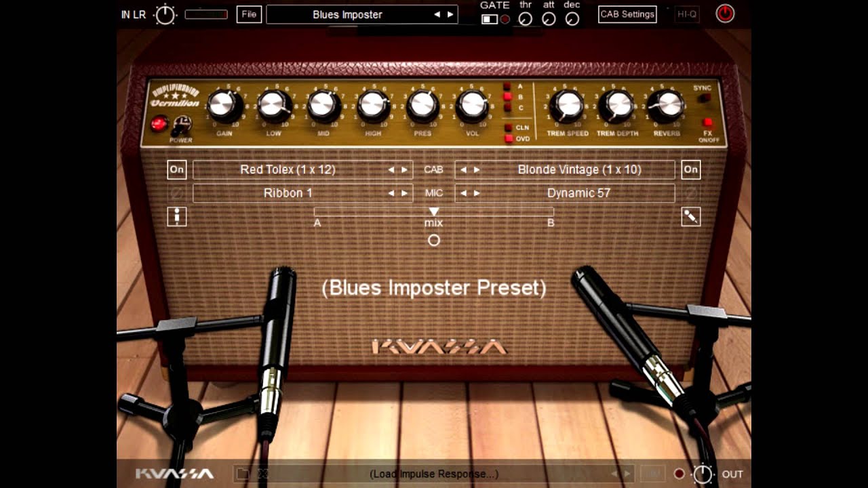The height and width of the screenshot is (488, 868).
Task: Switch to CLN clean mode
Action: click(508, 127)
